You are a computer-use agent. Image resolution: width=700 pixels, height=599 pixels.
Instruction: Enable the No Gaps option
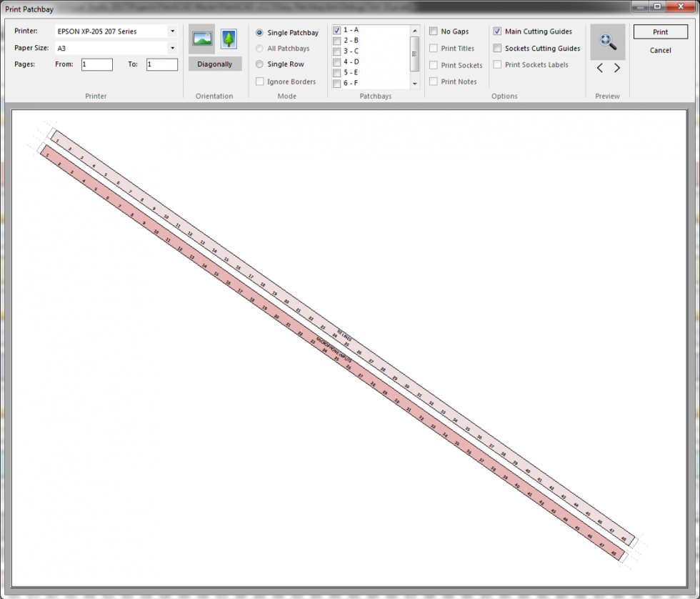tap(434, 31)
